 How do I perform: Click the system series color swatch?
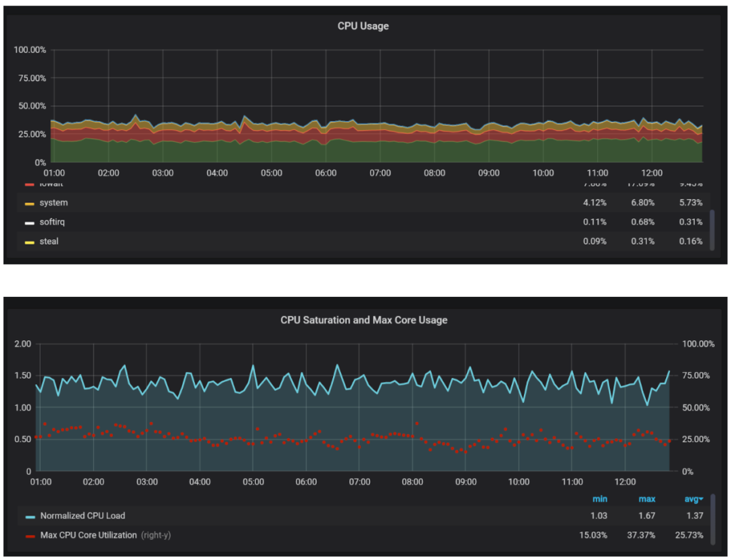[x=29, y=204]
